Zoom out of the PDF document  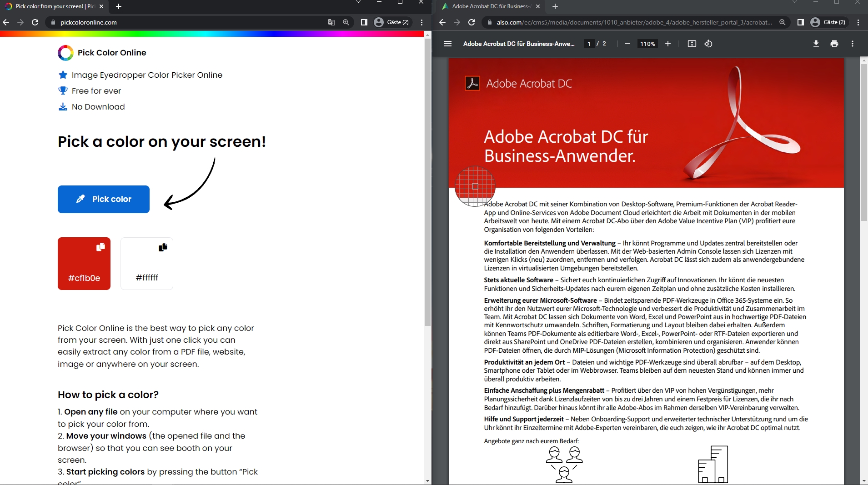click(x=627, y=44)
